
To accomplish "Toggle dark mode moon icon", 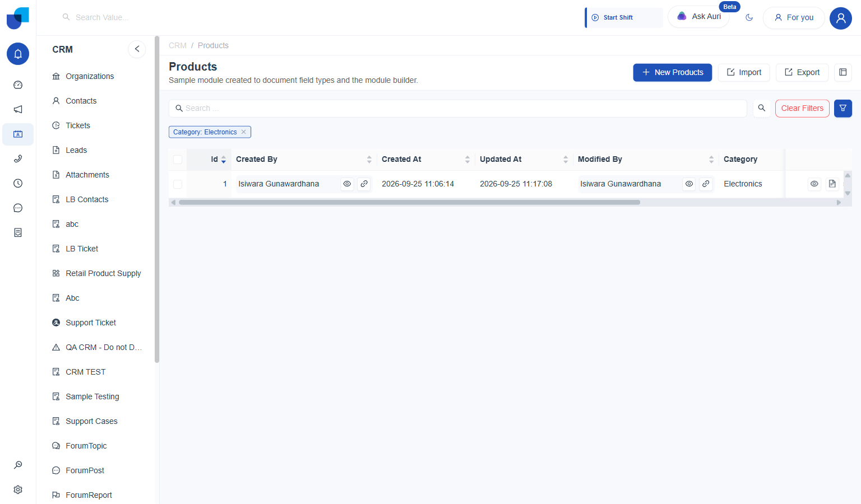I will tap(749, 17).
